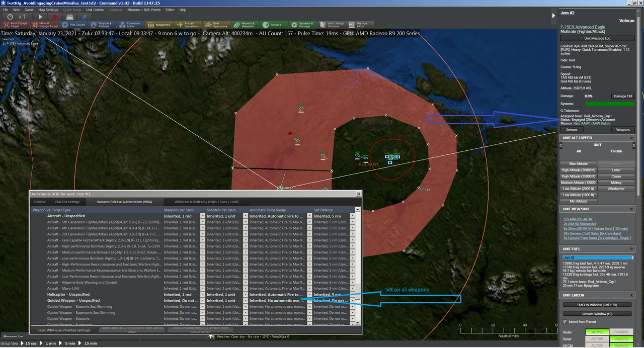644x348 pixels.
Task: Click the Sensors button in unit panel
Action: pos(572,129)
